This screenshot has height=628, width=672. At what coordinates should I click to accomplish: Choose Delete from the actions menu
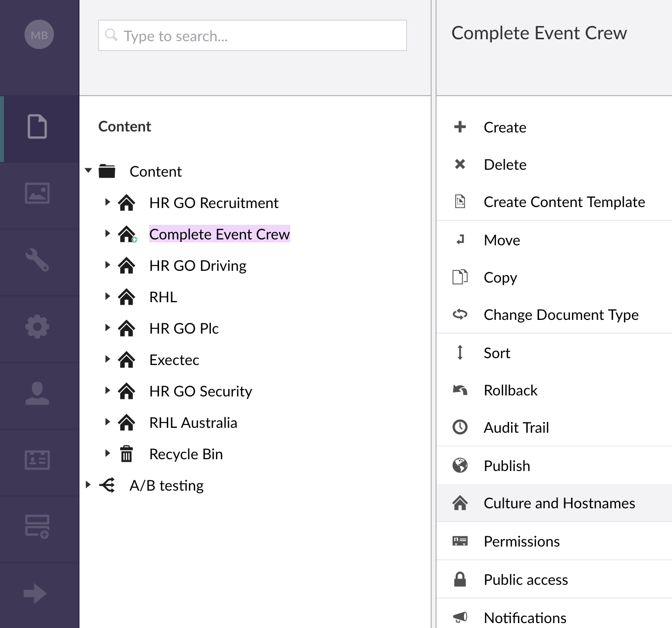click(x=554, y=164)
